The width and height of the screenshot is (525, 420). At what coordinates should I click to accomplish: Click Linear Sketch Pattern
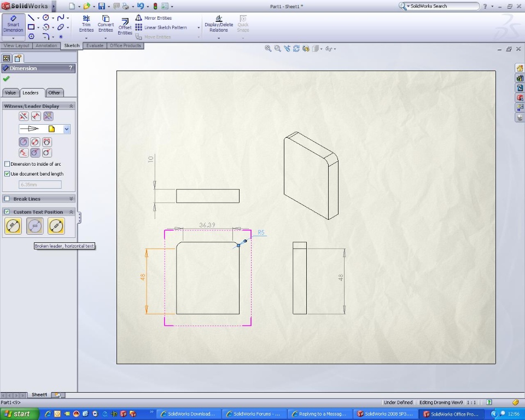pos(161,27)
